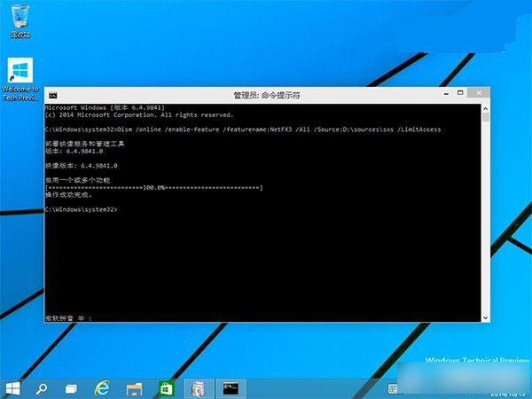Viewport: 532px width, 399px height.
Task: Open Command Prompt system menu icon
Action: coord(52,95)
